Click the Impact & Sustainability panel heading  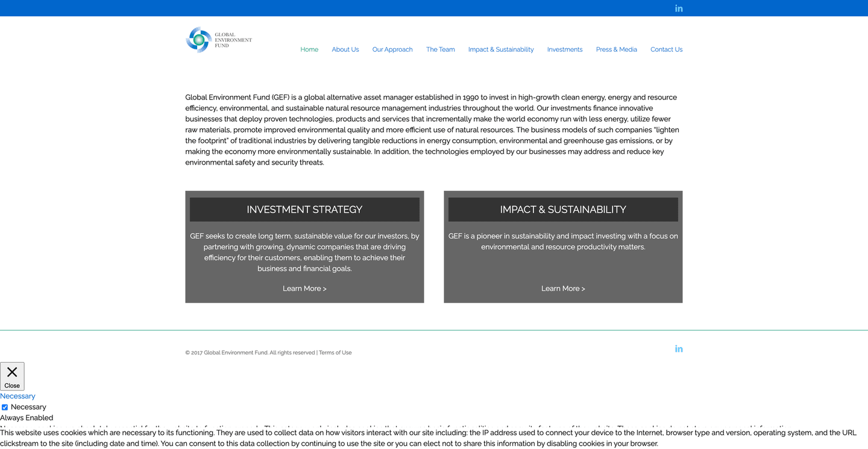[562, 209]
